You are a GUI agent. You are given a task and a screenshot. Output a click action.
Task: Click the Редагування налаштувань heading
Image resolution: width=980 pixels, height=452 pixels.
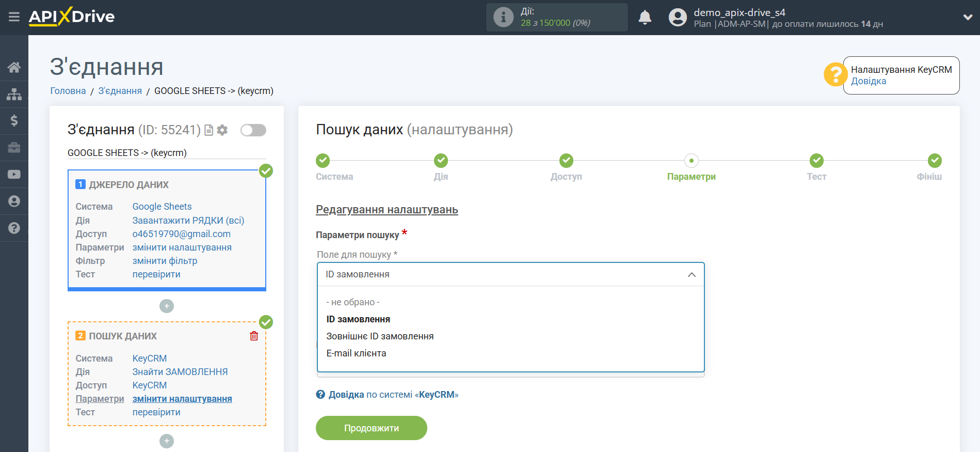tap(387, 210)
